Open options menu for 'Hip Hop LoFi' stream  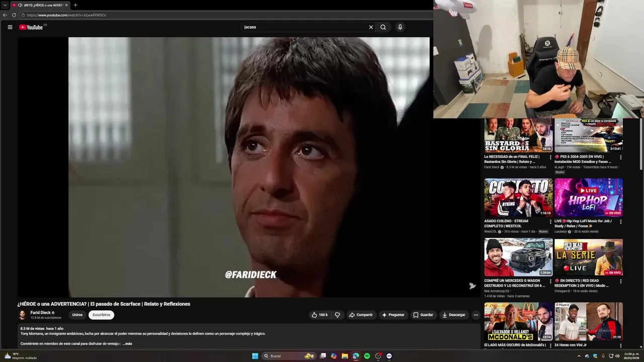coord(620,222)
